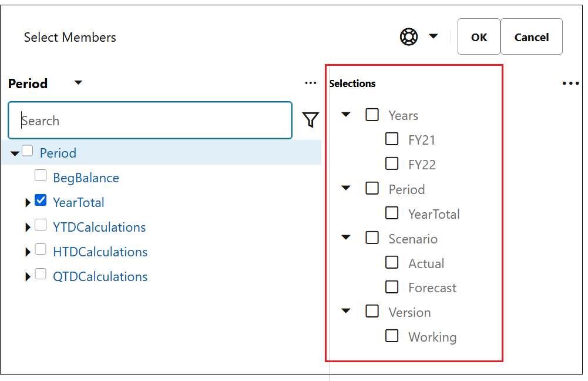588x381 pixels.
Task: Open the dropdown arrow beside the gear icon
Action: pyautogui.click(x=433, y=36)
